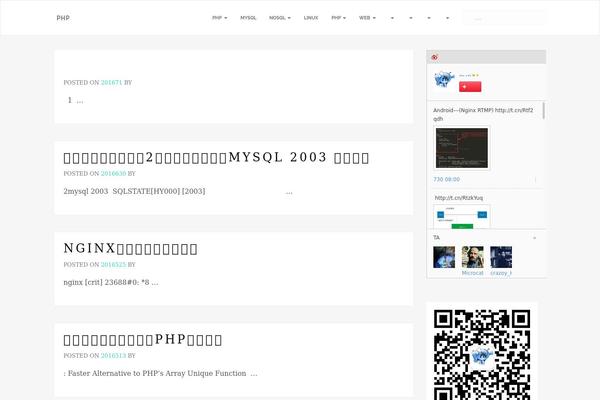Open the PHP dropdown between LINUX and WEB

pos(338,18)
